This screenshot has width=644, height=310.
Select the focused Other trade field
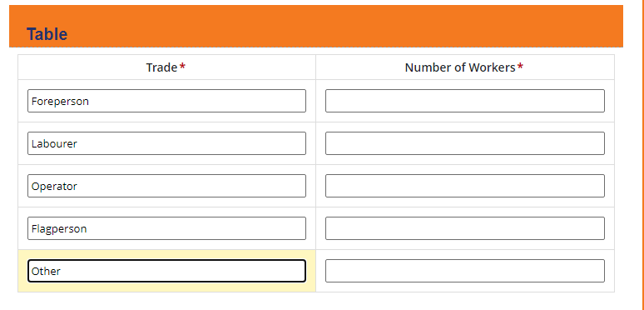tap(166, 271)
